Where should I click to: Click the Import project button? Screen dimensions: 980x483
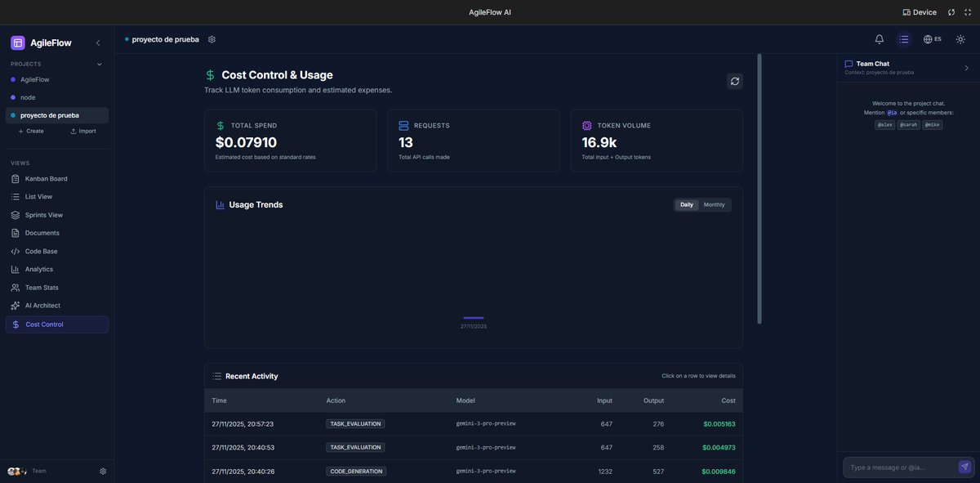pyautogui.click(x=83, y=131)
